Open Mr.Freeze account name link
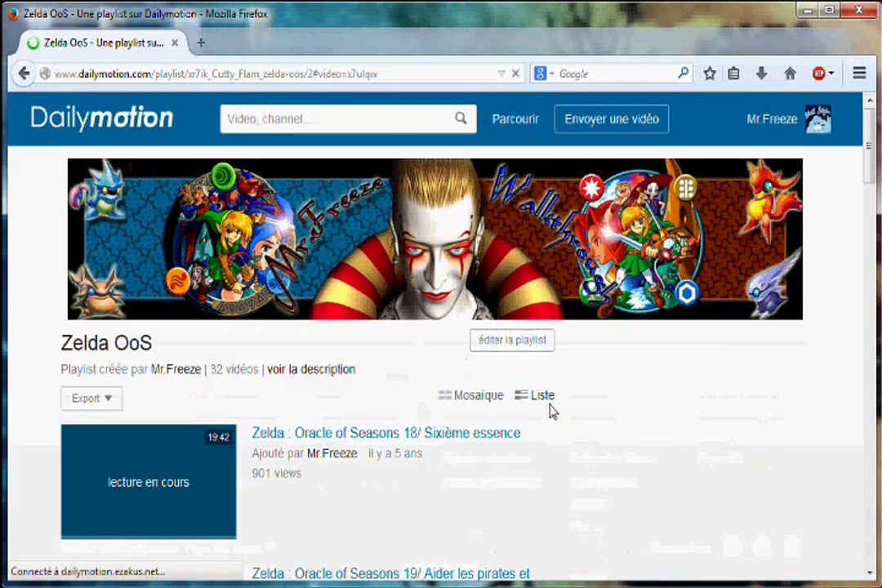Screen dimensions: 882x588 coord(772,119)
